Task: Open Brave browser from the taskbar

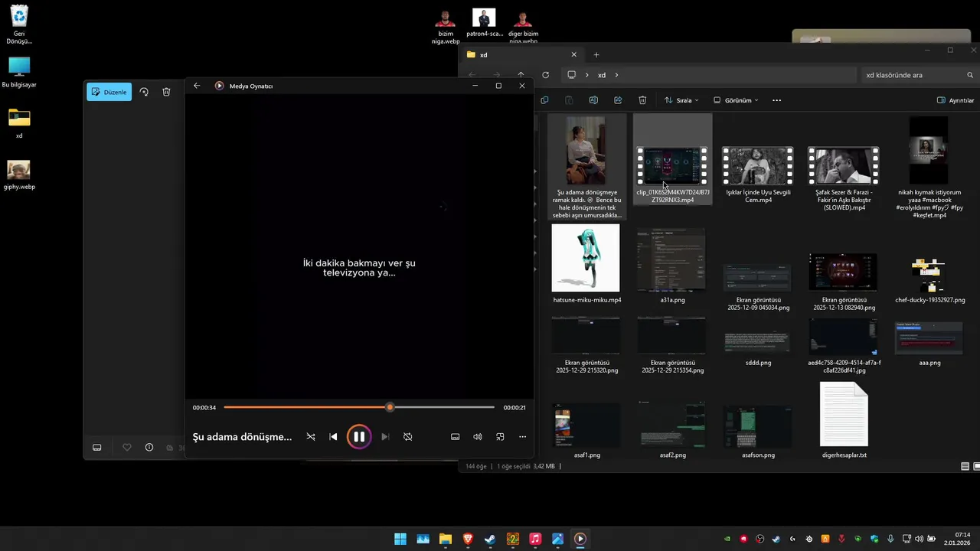Action: [468, 539]
